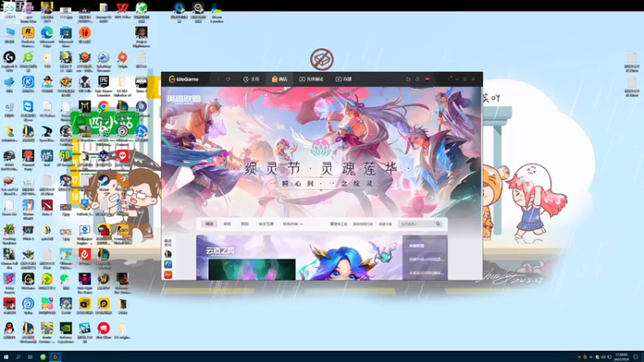Select the third store filter tab

click(x=245, y=224)
